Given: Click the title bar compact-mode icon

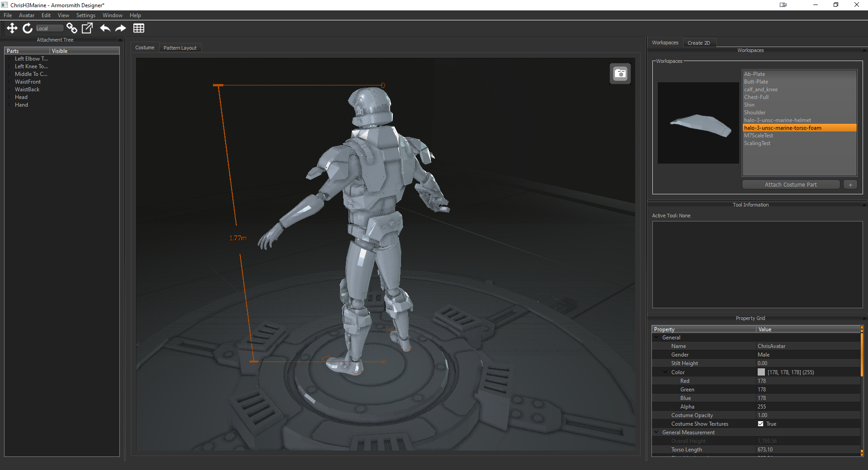Looking at the screenshot, I should point(783,5).
